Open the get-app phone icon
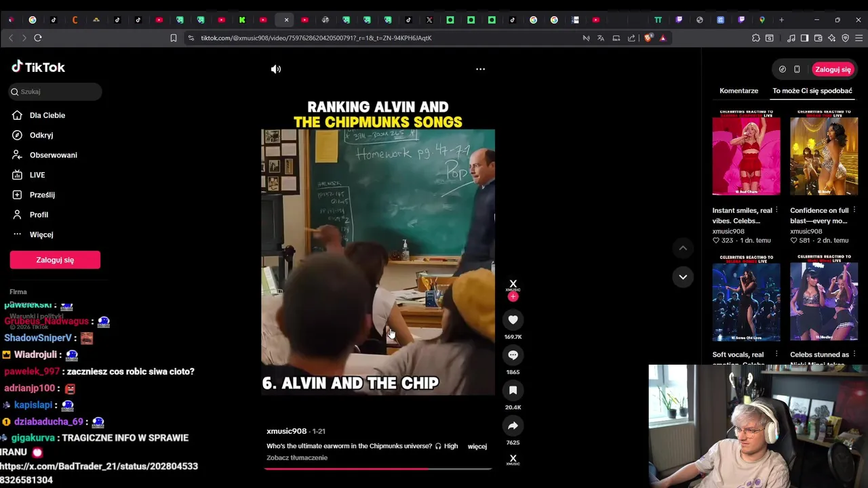This screenshot has height=488, width=868. (x=797, y=69)
